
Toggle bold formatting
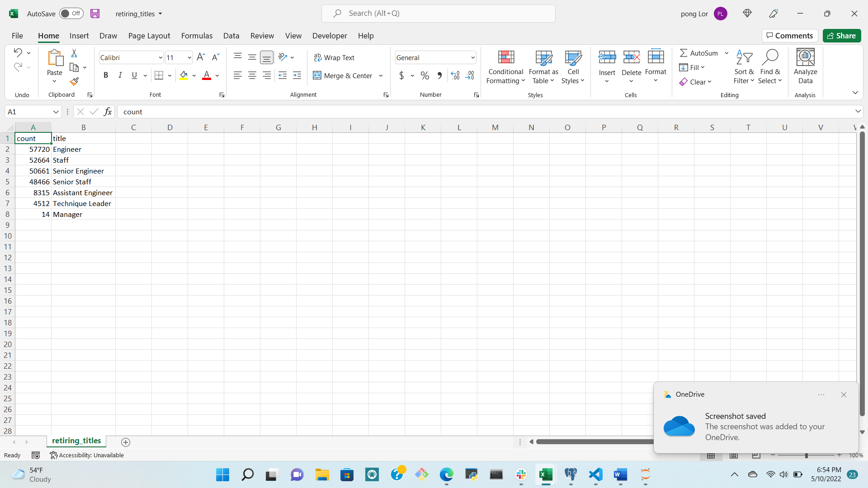[x=105, y=75]
